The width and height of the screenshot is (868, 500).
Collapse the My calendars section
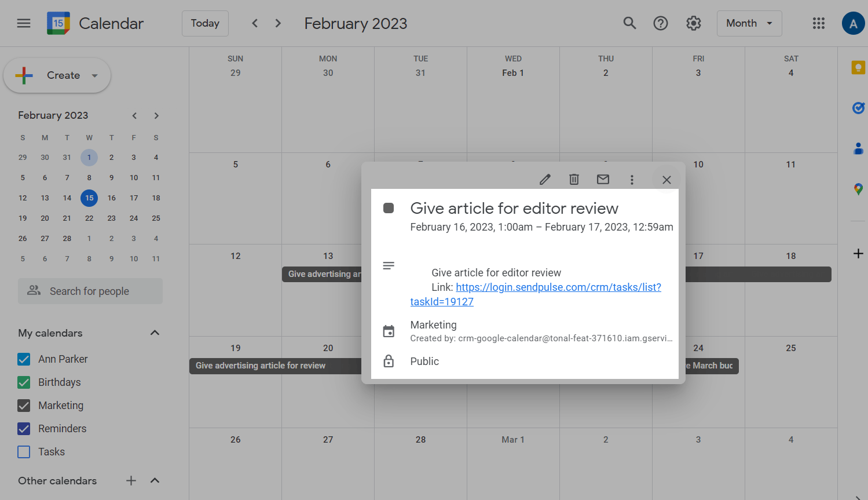pos(155,333)
